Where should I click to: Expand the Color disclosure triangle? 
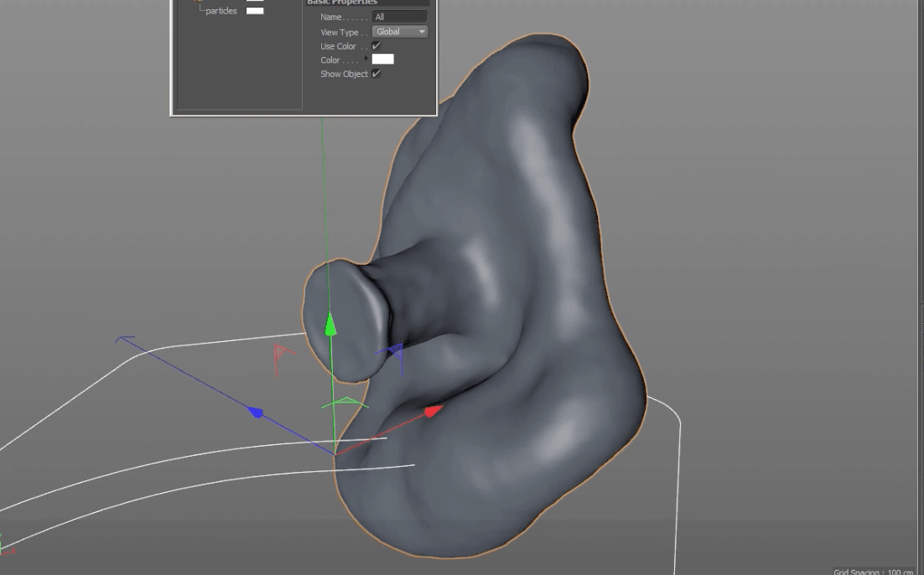[366, 59]
